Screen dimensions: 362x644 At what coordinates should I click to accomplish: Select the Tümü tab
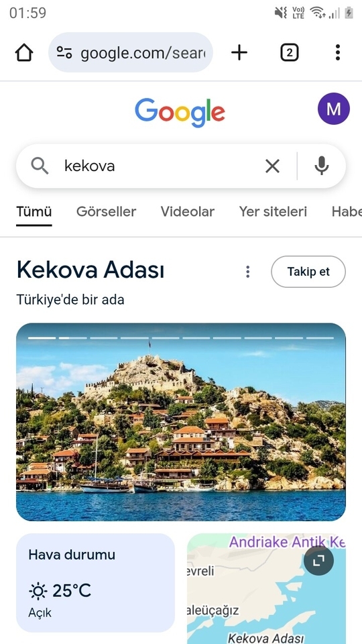[x=34, y=212]
